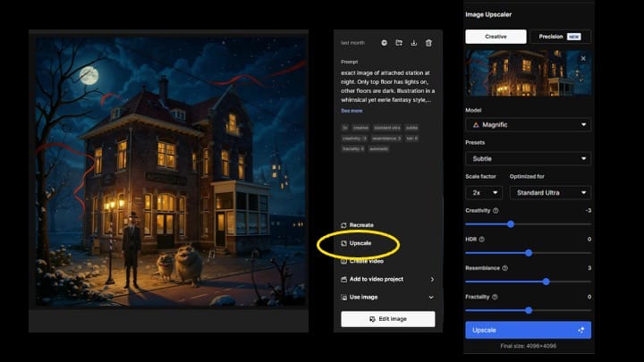Switch to the Precision mode tab
Viewport: 644px width, 362px height.
(x=560, y=37)
